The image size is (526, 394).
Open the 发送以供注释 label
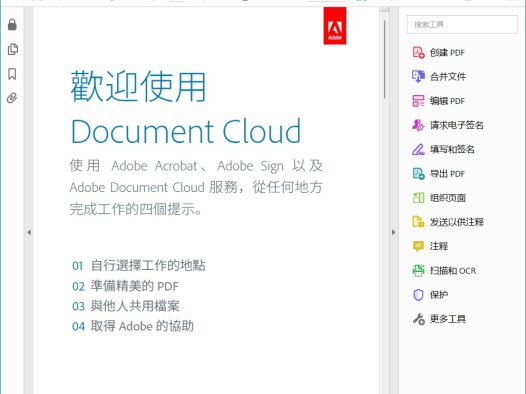click(x=457, y=222)
